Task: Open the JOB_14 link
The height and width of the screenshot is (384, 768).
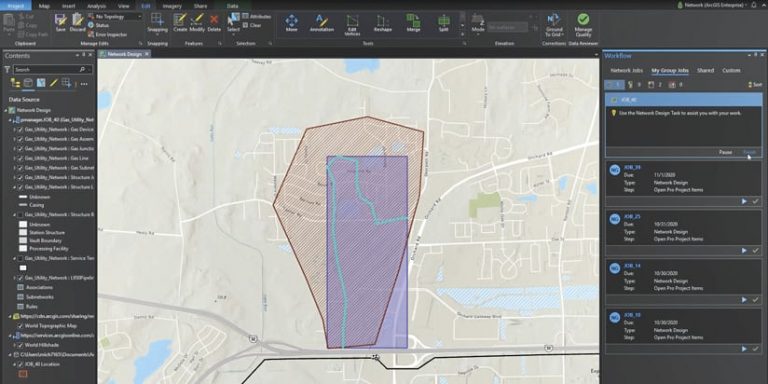Action: 632,265
